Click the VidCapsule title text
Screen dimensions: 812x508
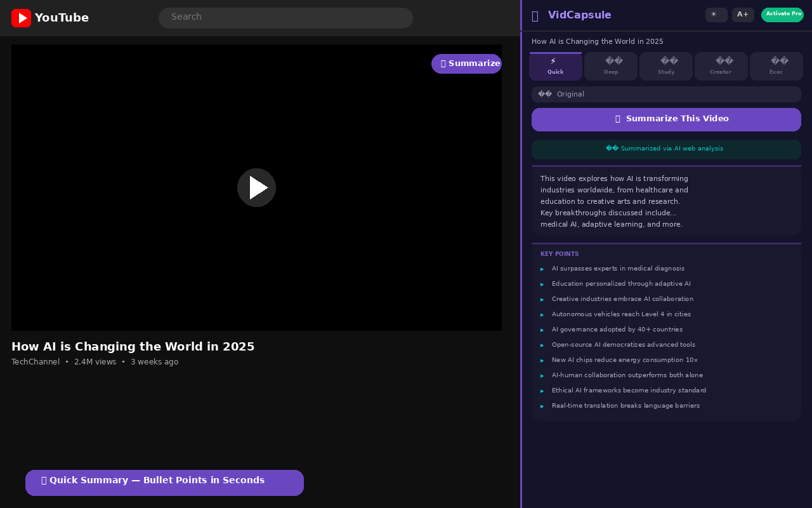580,15
